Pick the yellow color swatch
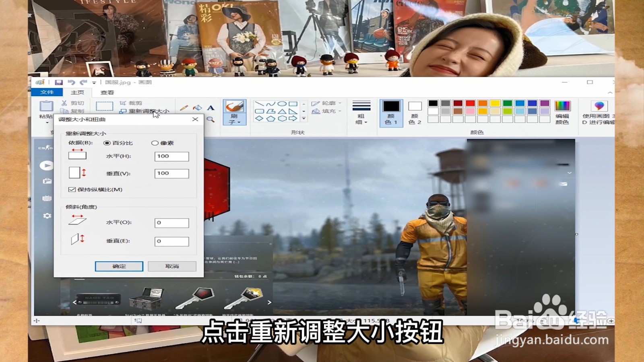This screenshot has width=644, height=362. [x=495, y=103]
